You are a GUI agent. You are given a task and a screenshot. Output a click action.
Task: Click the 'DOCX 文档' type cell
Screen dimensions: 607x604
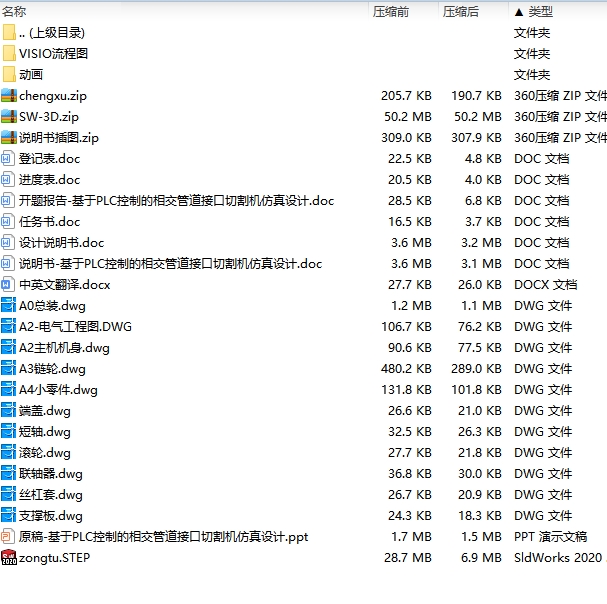pyautogui.click(x=545, y=285)
